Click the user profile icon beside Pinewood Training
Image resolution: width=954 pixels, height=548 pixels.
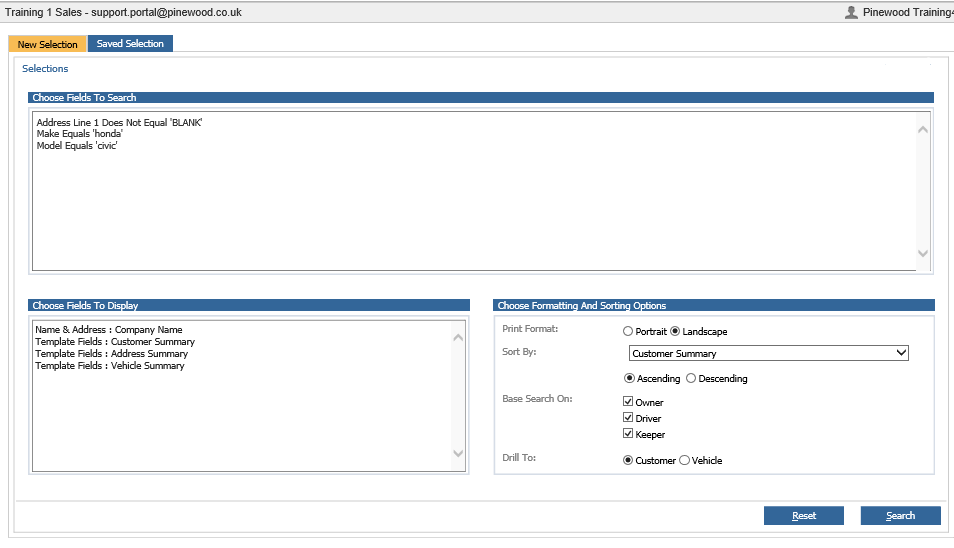coord(851,12)
